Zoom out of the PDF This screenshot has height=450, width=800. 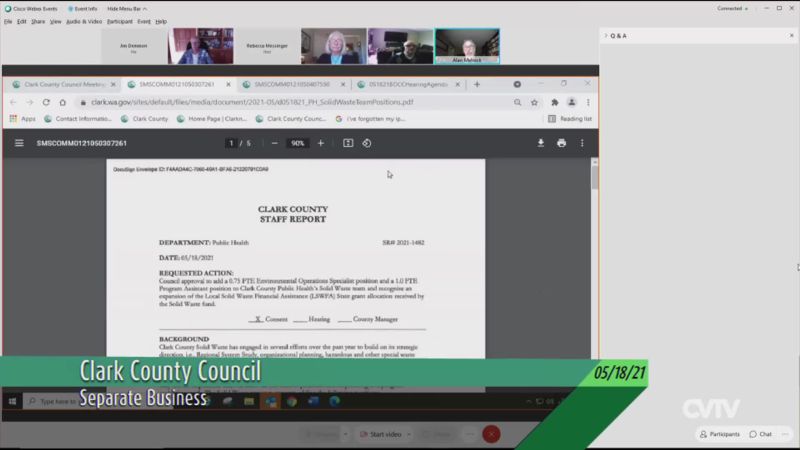275,143
